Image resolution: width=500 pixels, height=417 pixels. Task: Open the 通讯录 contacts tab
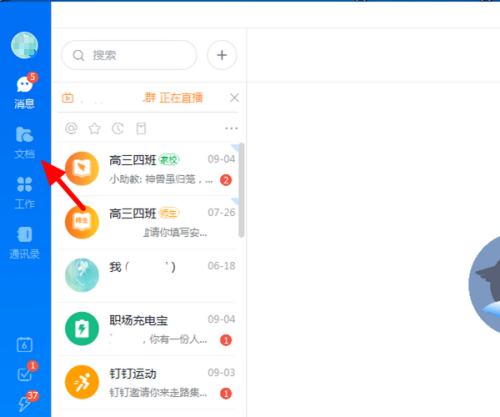point(24,243)
